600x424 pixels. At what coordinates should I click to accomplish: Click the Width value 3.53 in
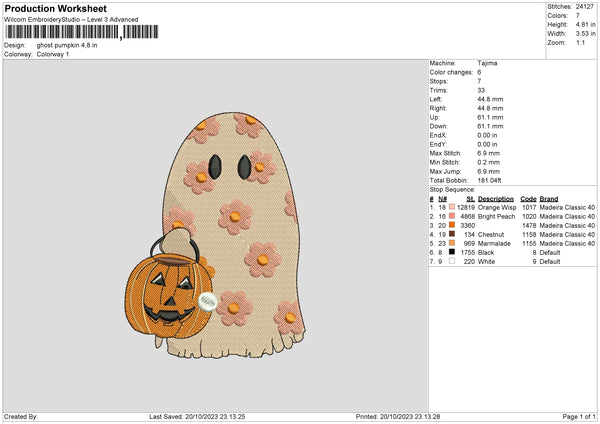(585, 34)
